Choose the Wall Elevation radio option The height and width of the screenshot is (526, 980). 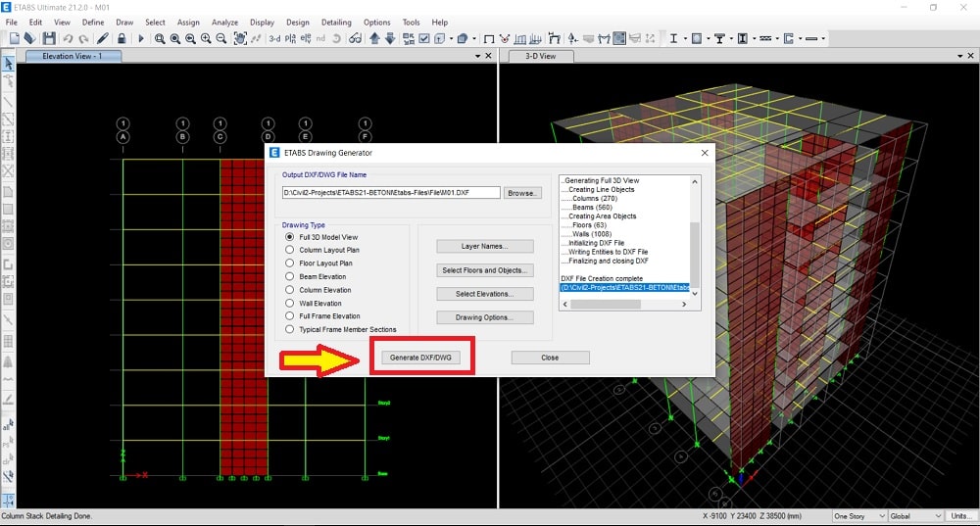(289, 303)
